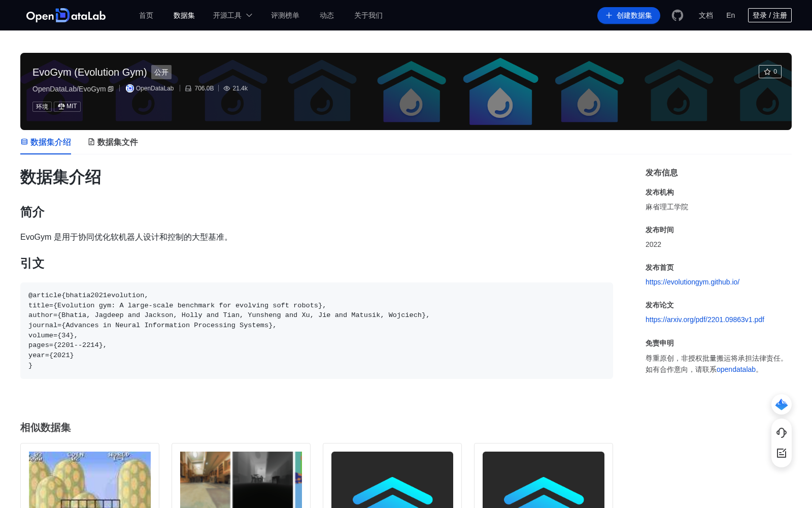Screen dimensions: 812x508
Task: Click the 2022 release year value
Action: coord(653,244)
